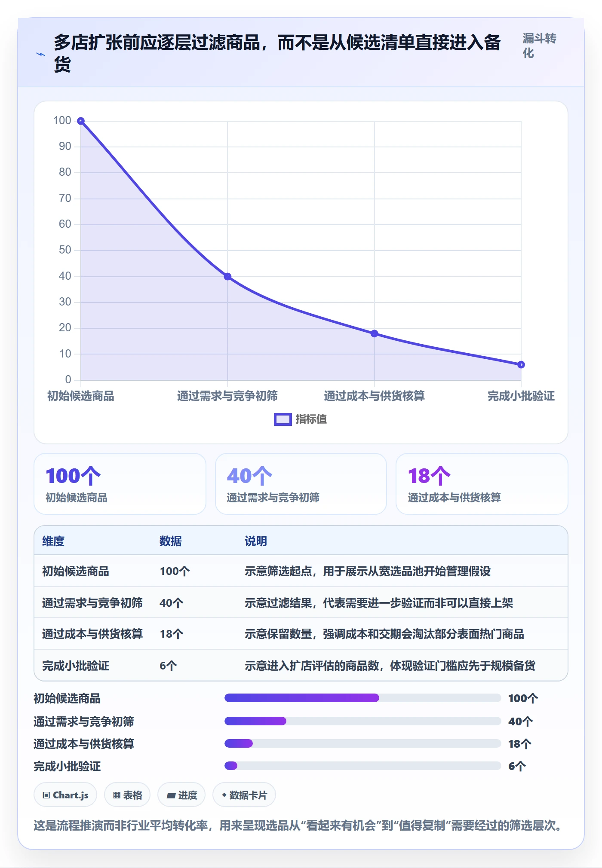Click the 维度 table column header
Screen dimensions: 602x868
pyautogui.click(x=53, y=541)
